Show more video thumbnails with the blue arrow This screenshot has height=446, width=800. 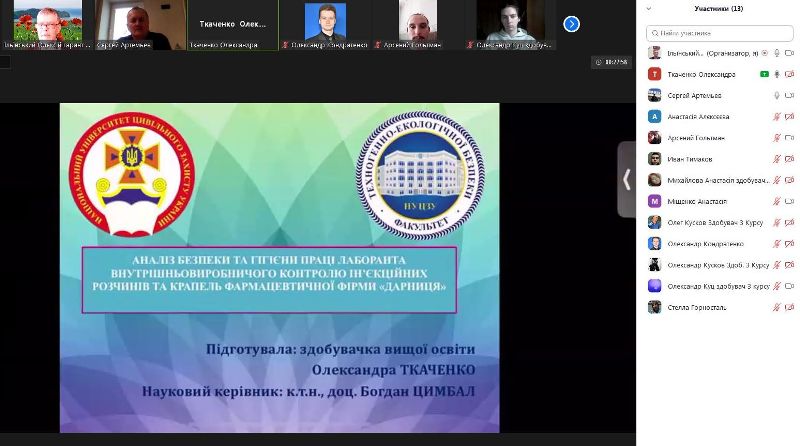(571, 24)
